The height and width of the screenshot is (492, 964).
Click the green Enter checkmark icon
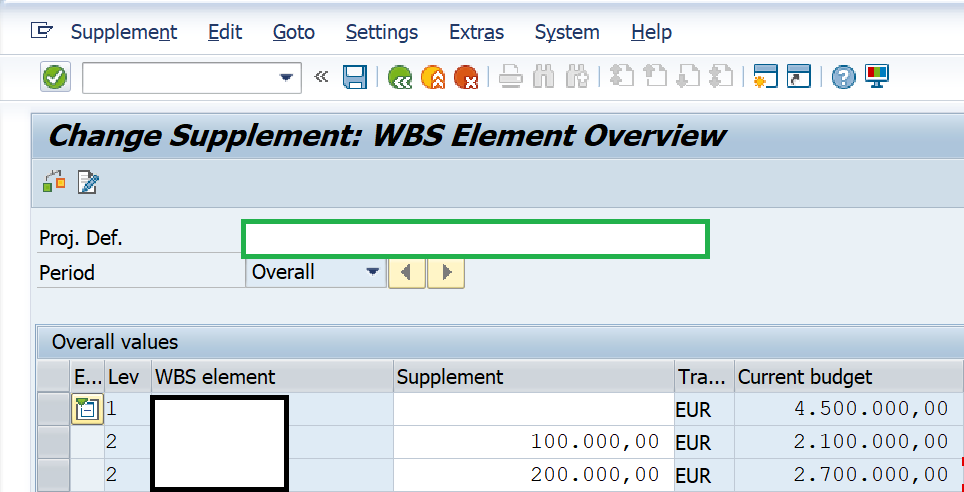[55, 77]
